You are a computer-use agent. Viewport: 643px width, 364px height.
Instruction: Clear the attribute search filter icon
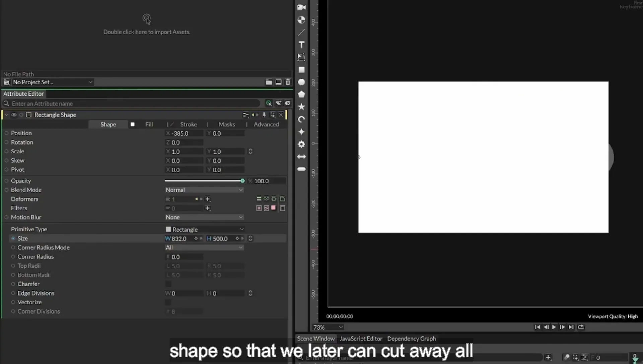pos(288,103)
